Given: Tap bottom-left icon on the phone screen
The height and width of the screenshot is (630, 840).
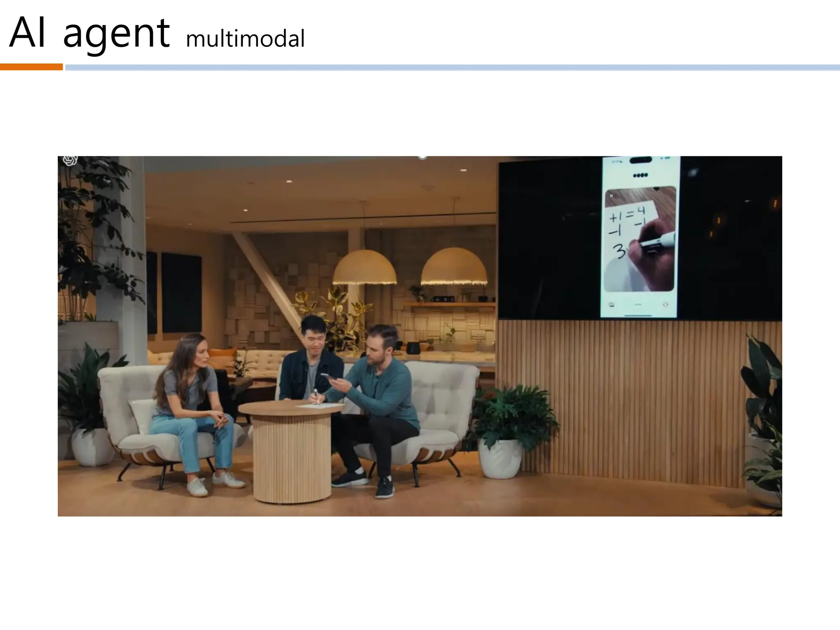Looking at the screenshot, I should click(611, 304).
